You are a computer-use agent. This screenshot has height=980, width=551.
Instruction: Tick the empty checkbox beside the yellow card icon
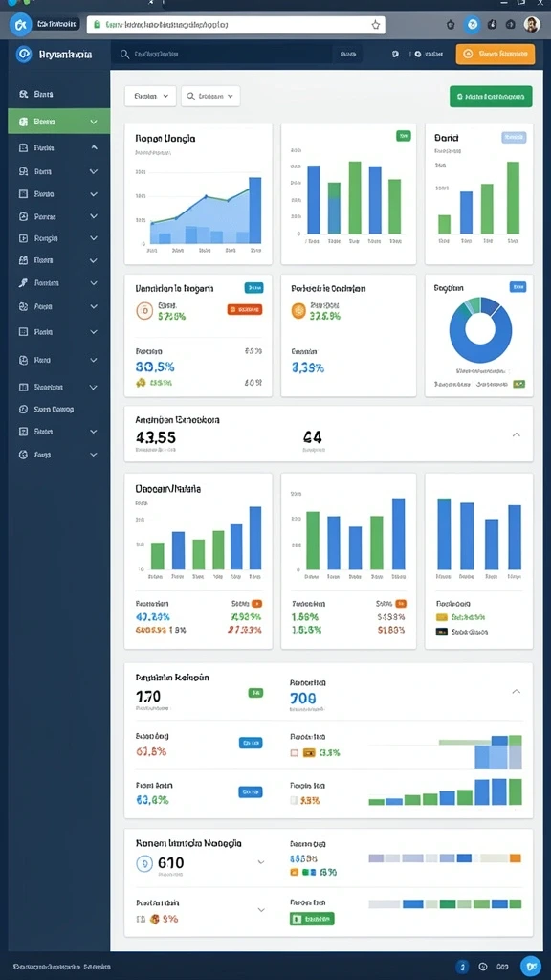[x=295, y=753]
